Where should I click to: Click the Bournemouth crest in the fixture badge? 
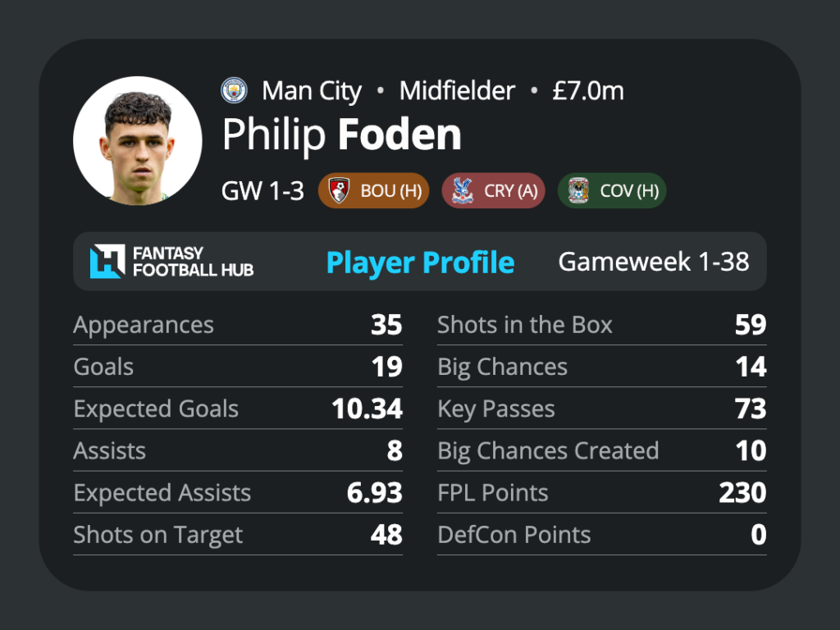pos(339,190)
